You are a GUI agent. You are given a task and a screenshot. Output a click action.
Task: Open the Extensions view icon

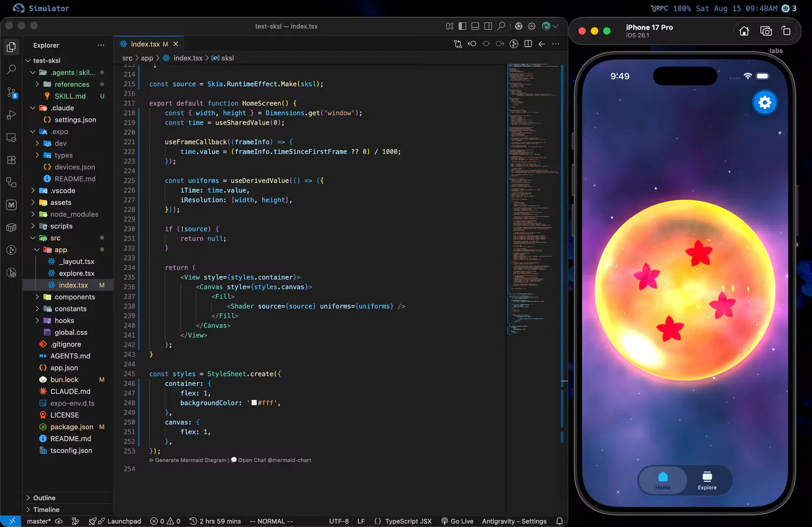point(12,160)
